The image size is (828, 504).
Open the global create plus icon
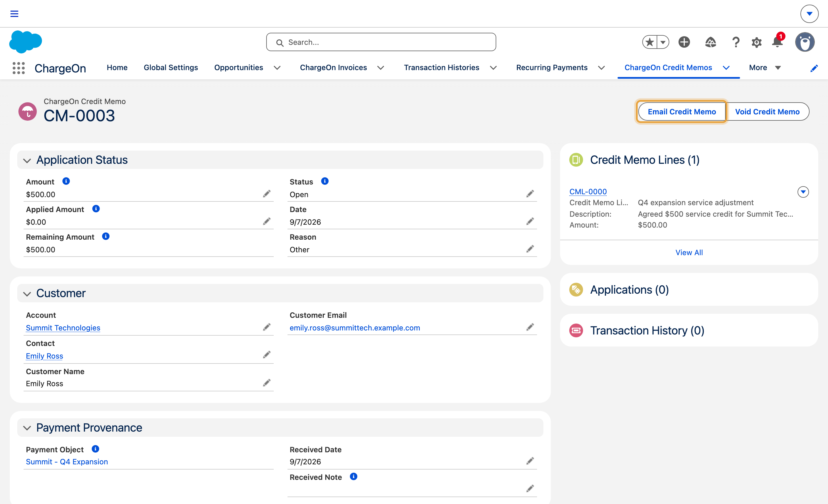click(684, 42)
